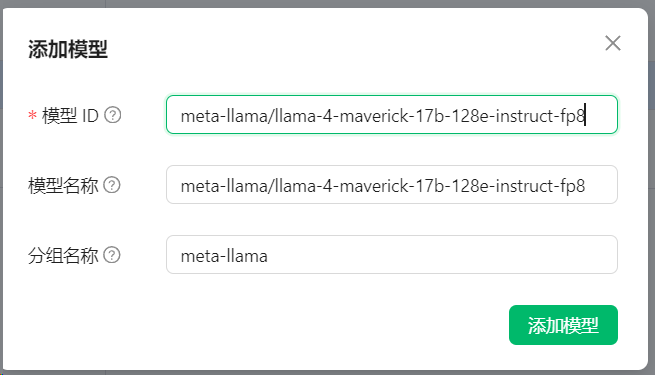The height and width of the screenshot is (375, 655).
Task: Click the red required asterisk marker
Action: pyautogui.click(x=32, y=115)
